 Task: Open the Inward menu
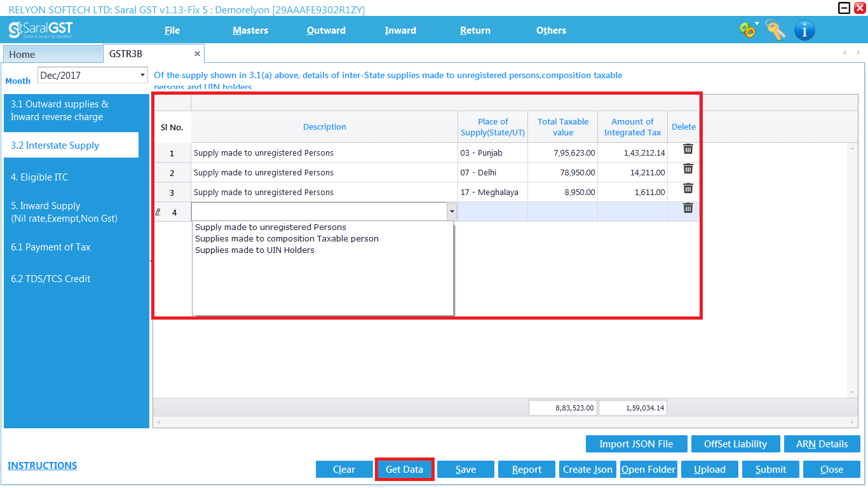400,30
